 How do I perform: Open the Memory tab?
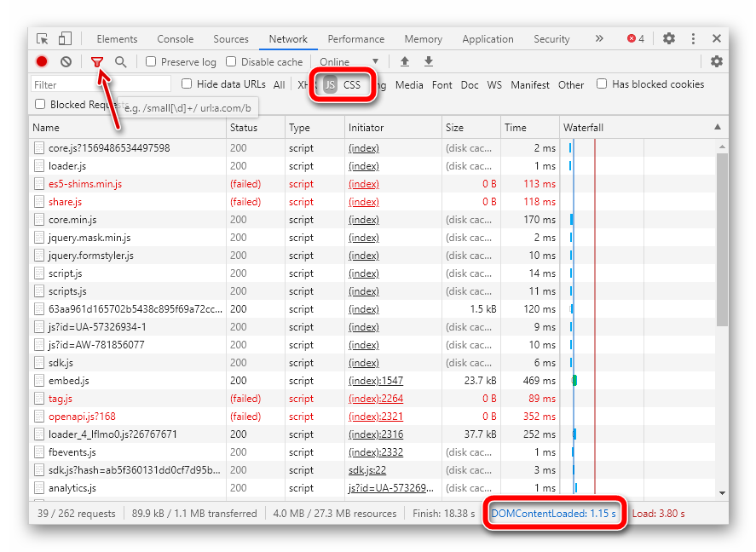point(423,39)
